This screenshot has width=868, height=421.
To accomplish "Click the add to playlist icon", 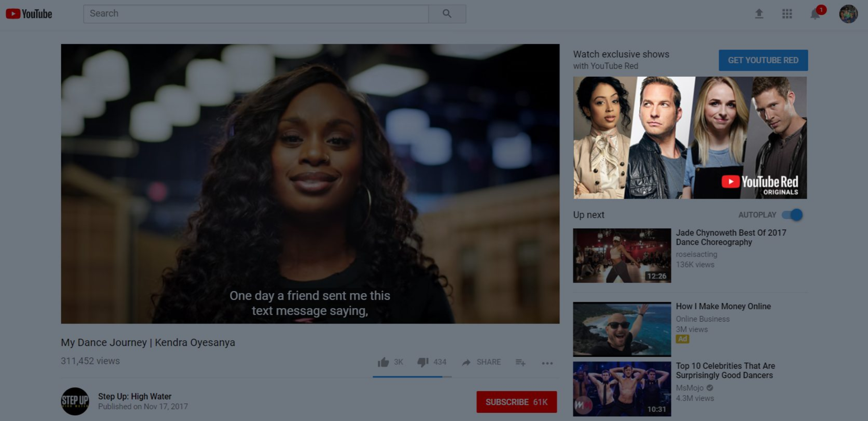I will coord(521,363).
